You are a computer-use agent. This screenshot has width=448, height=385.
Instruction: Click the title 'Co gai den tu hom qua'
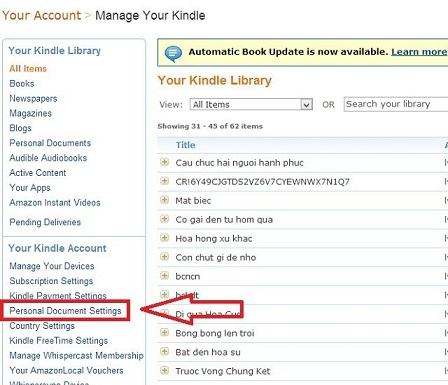(224, 220)
